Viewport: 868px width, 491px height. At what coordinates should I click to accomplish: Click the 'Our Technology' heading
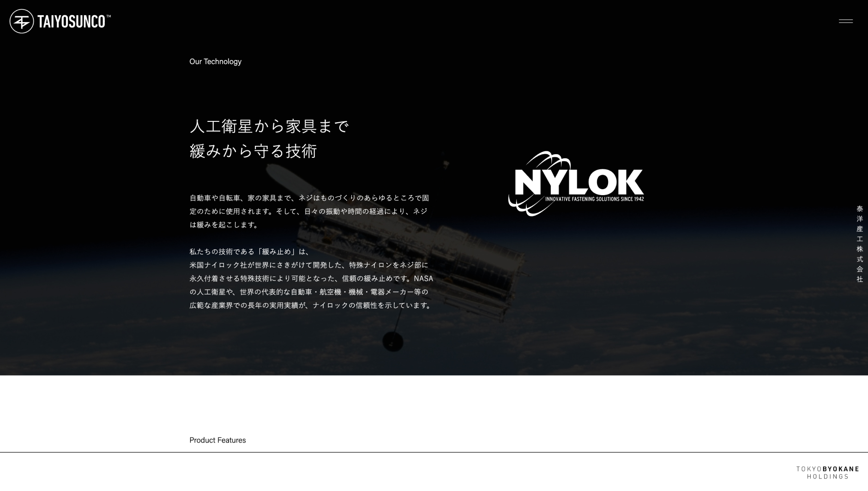215,61
